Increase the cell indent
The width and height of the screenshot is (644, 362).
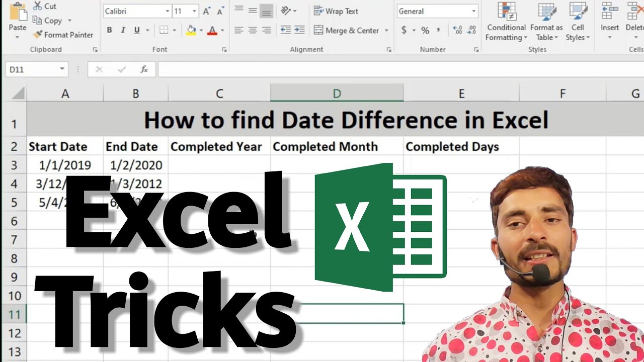click(x=299, y=30)
